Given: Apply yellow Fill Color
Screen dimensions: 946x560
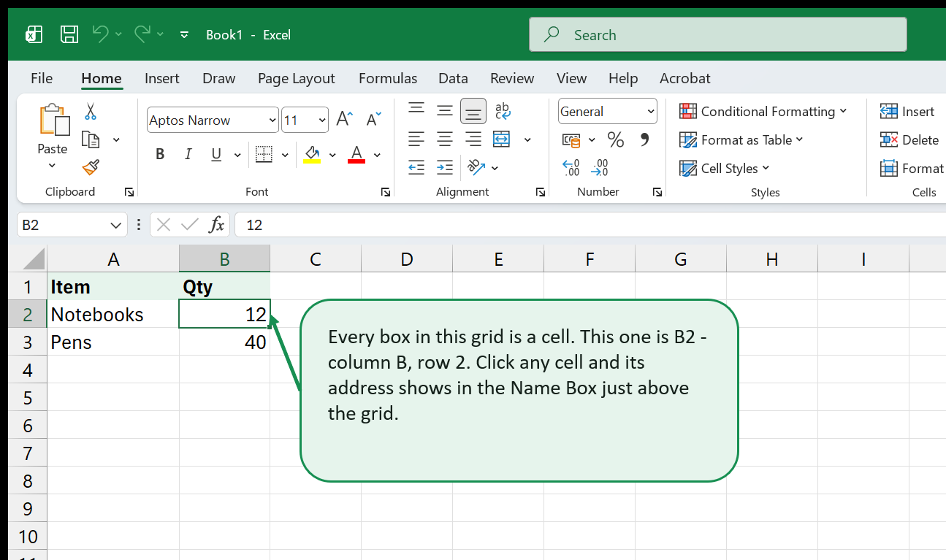Looking at the screenshot, I should click(x=312, y=154).
